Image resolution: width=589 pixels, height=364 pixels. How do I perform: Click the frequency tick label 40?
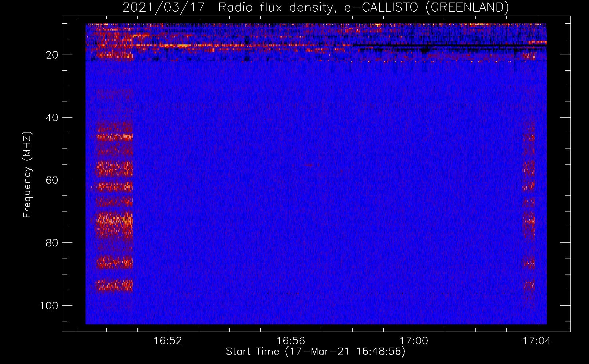tap(52, 118)
